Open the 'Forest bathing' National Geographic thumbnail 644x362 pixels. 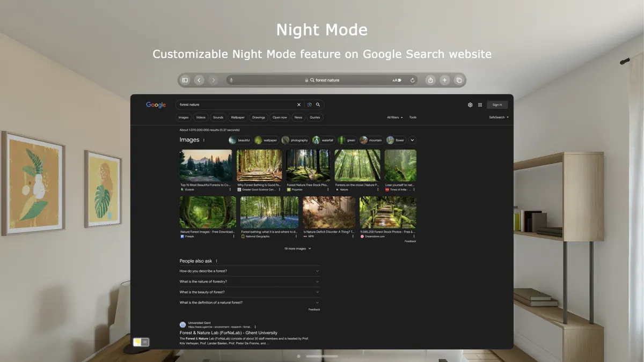pos(269,212)
